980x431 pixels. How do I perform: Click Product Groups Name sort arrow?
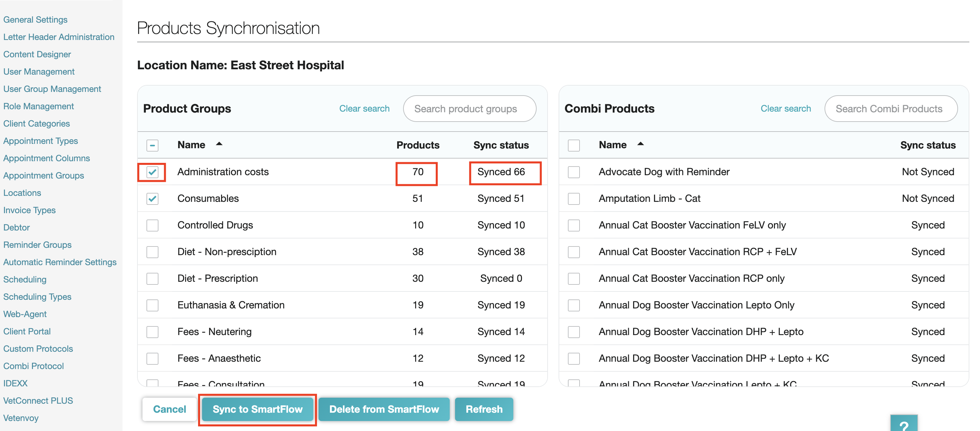219,144
